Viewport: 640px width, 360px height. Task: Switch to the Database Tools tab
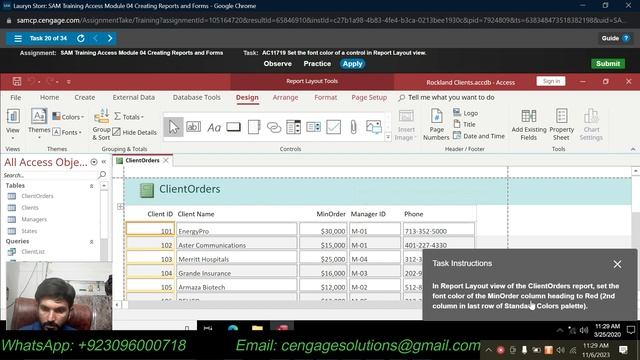pyautogui.click(x=196, y=97)
